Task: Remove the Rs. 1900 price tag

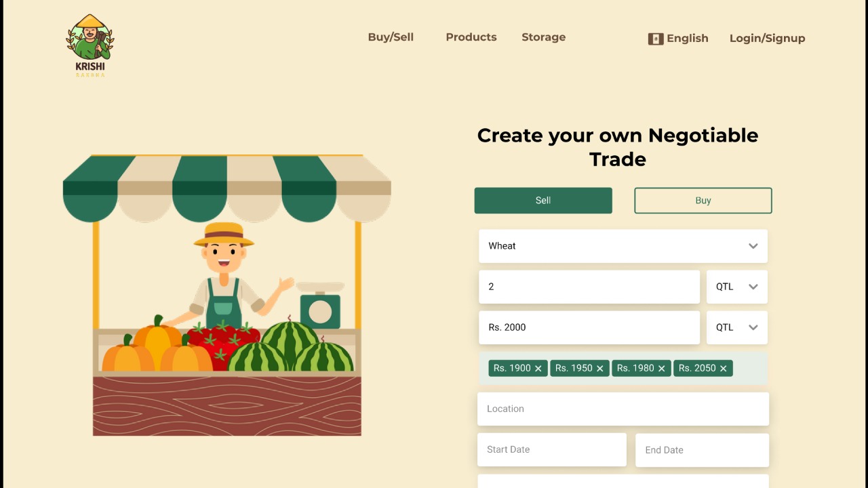Action: pos(538,368)
